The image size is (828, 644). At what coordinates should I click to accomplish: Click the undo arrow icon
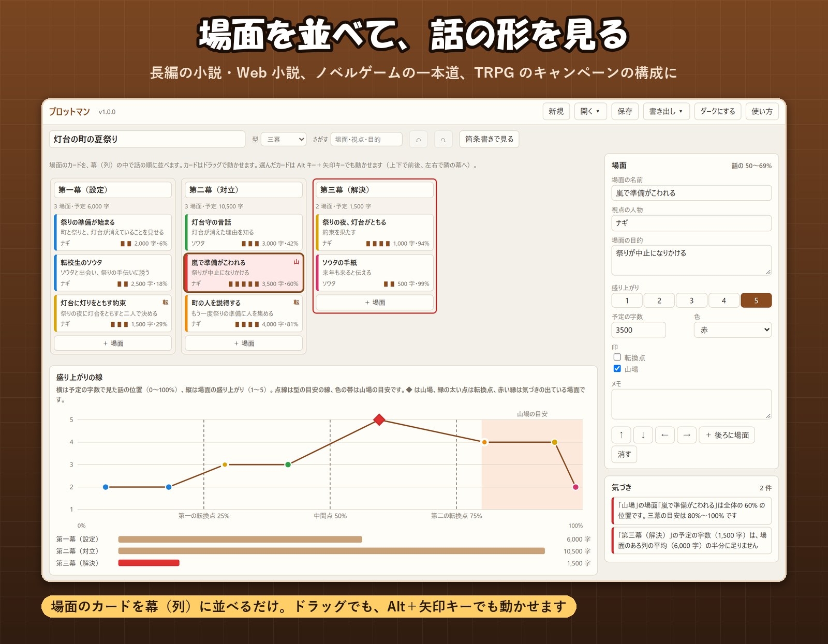(x=418, y=139)
